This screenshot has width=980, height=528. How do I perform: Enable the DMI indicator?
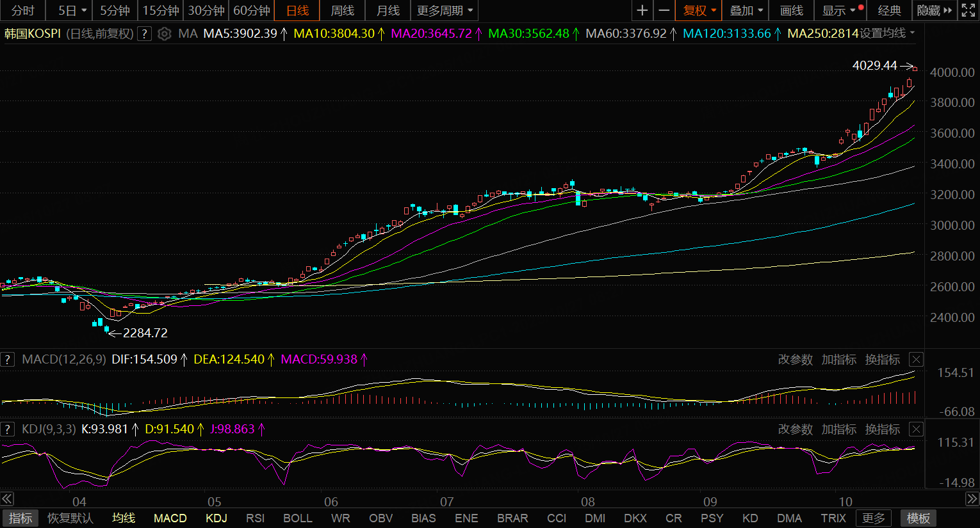(x=595, y=518)
